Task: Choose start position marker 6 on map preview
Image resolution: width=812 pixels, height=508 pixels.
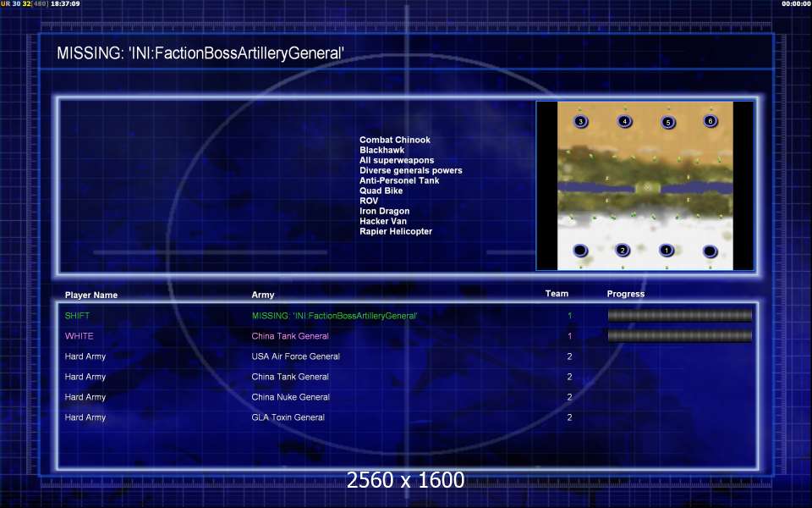Action: click(710, 121)
